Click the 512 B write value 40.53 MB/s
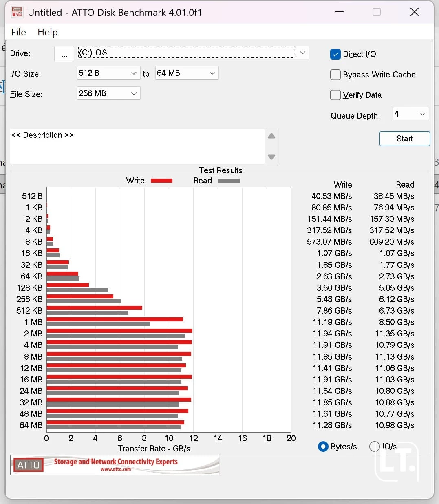Screen dimensions: 439x504 [331, 196]
